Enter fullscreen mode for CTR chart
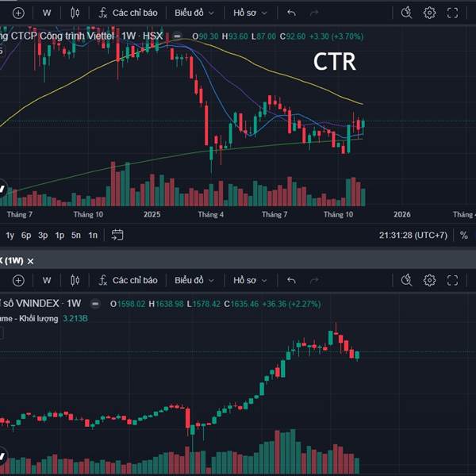Screen dimensions: 476x476 [453, 13]
